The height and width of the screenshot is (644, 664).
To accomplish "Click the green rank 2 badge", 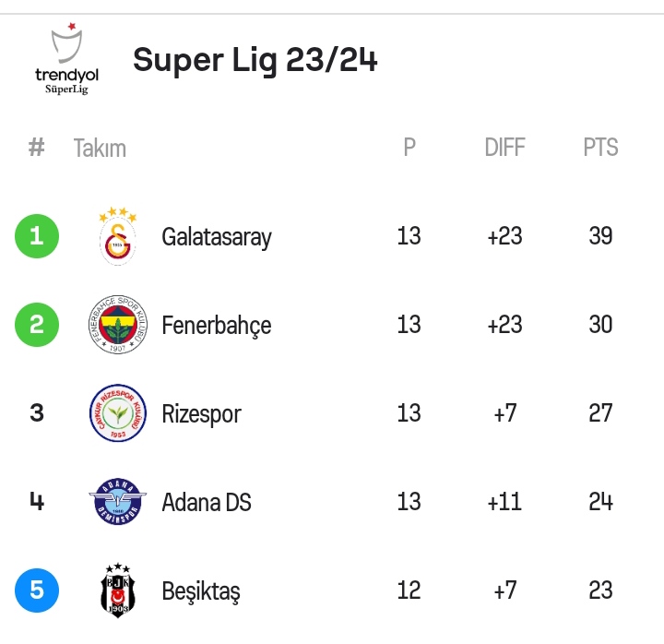I will pyautogui.click(x=37, y=325).
